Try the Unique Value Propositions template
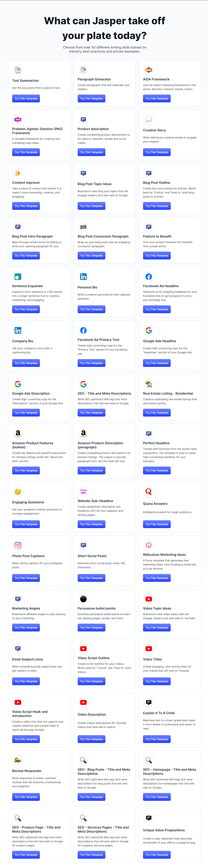208x868 pixels. click(157, 855)
